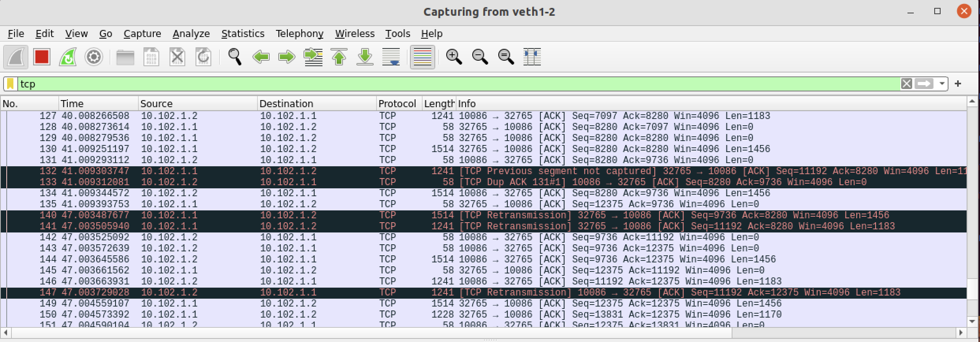
Task: Reset text to normal size
Action: (506, 57)
